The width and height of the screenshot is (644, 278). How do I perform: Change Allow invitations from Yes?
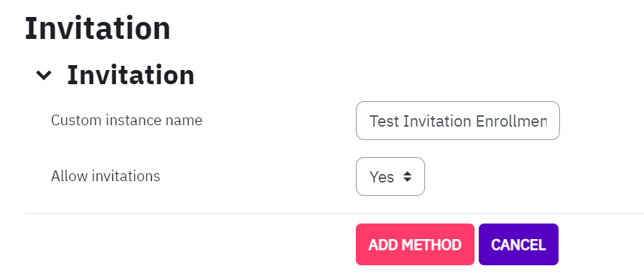[390, 176]
